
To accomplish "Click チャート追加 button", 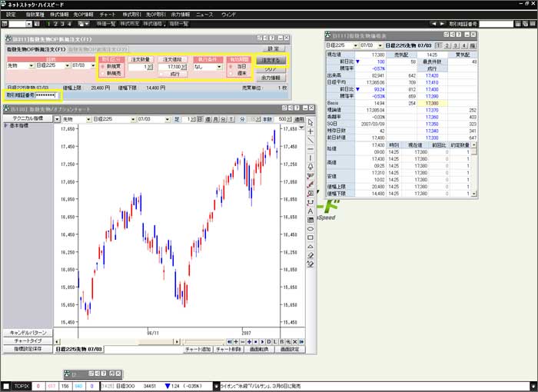I will pos(198,350).
